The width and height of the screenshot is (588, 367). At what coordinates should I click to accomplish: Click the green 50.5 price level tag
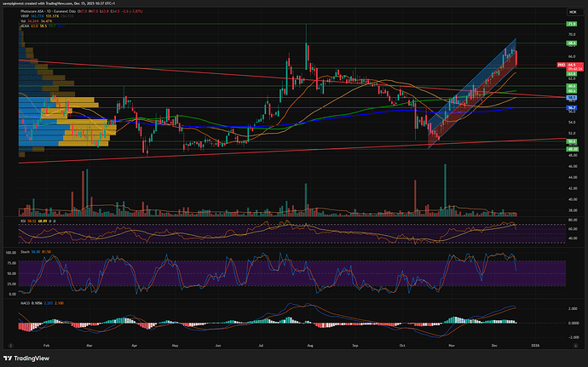point(573,141)
